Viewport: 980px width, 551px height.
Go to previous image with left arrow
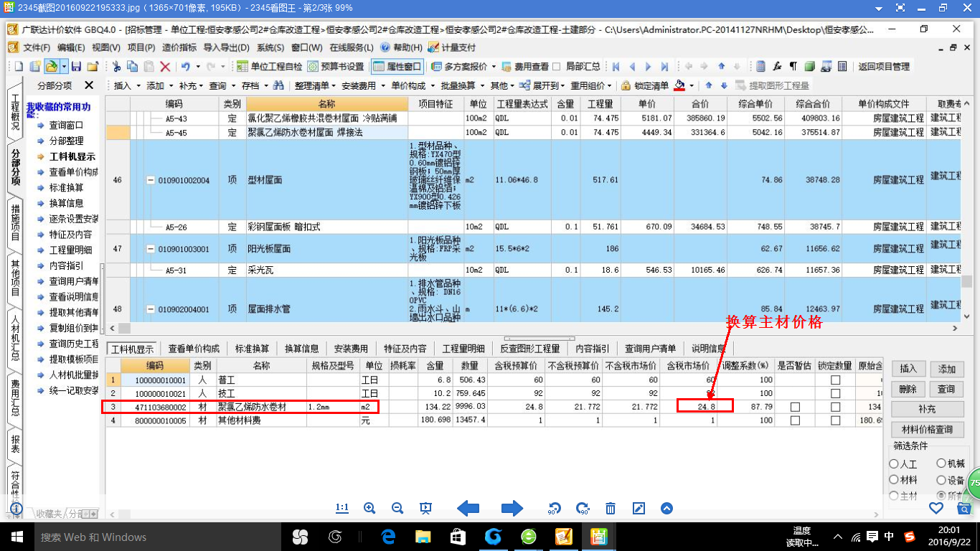click(x=468, y=508)
